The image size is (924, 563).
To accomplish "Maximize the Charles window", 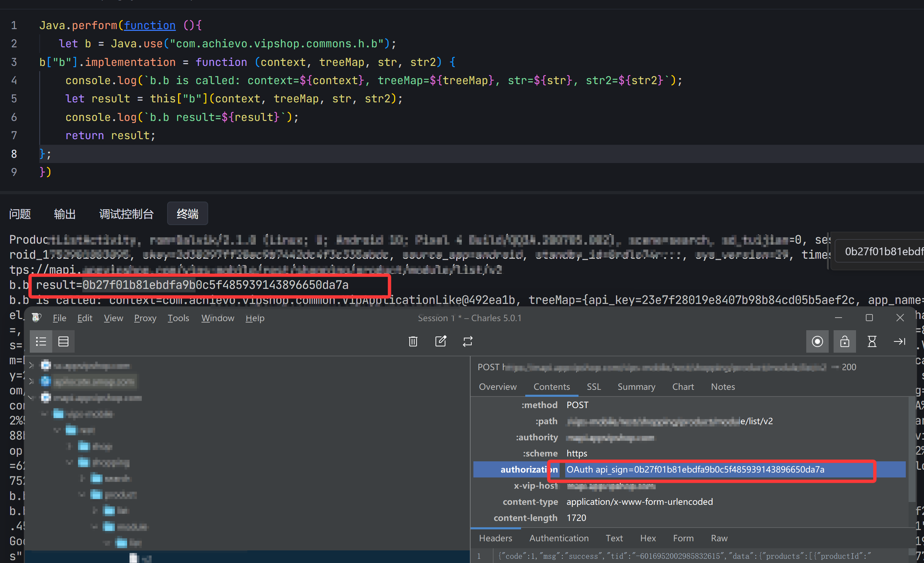I will pyautogui.click(x=869, y=318).
